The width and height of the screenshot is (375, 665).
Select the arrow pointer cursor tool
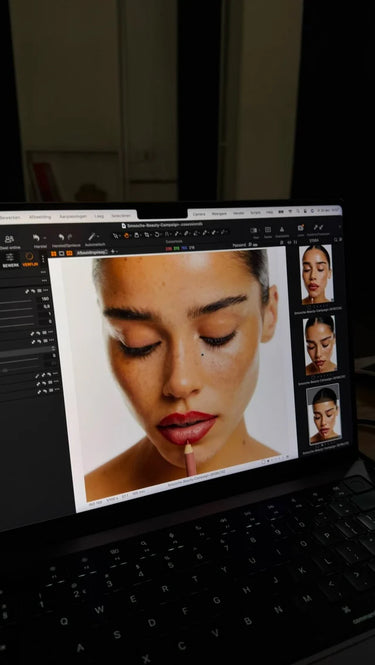(x=116, y=235)
